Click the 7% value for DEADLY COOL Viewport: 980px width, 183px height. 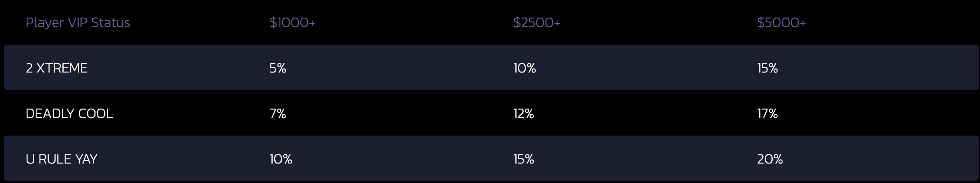[x=278, y=114]
